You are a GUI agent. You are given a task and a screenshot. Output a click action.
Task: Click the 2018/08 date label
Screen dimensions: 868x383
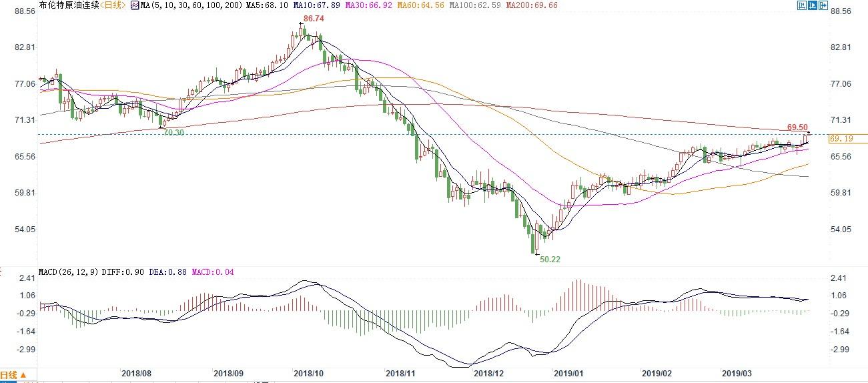point(136,374)
